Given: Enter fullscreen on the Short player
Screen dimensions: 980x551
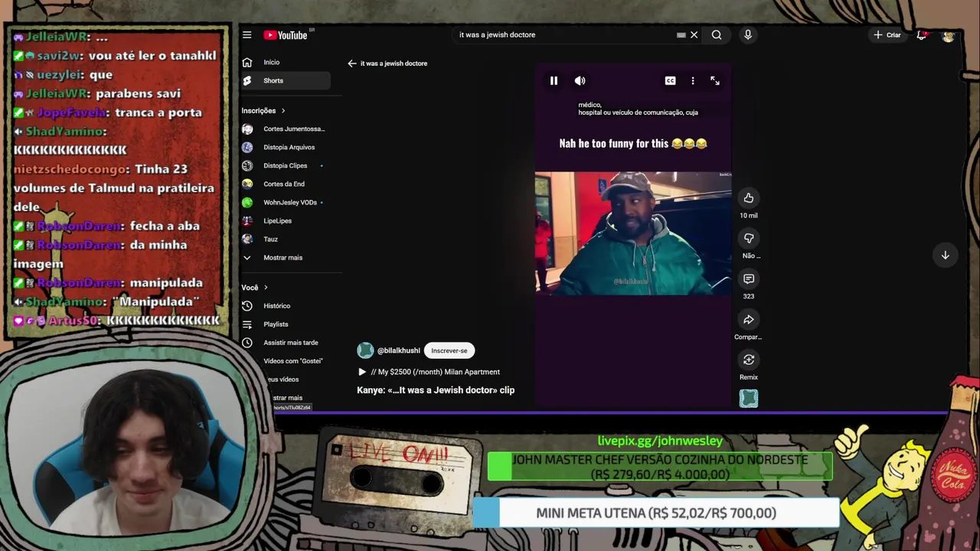Looking at the screenshot, I should [715, 80].
